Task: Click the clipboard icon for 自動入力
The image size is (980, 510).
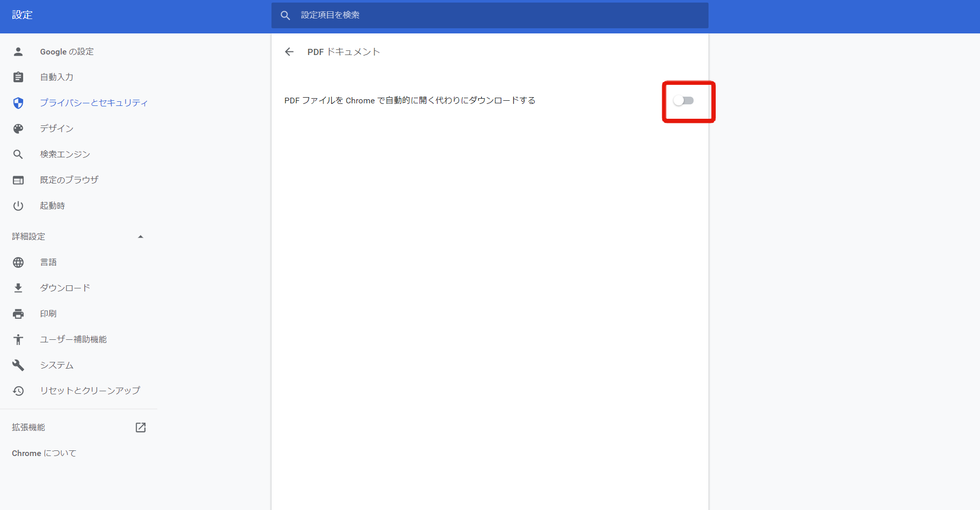Action: point(18,77)
